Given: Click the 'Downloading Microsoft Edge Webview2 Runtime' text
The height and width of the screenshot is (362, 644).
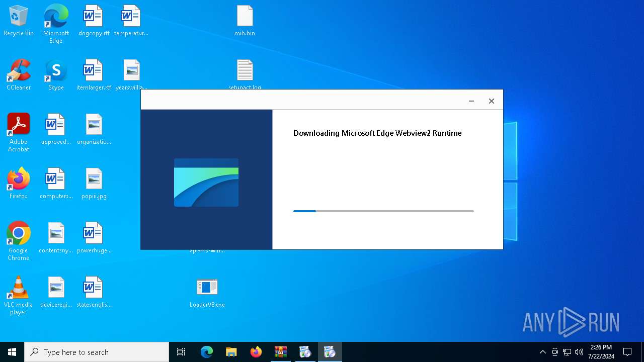Looking at the screenshot, I should 377,133.
